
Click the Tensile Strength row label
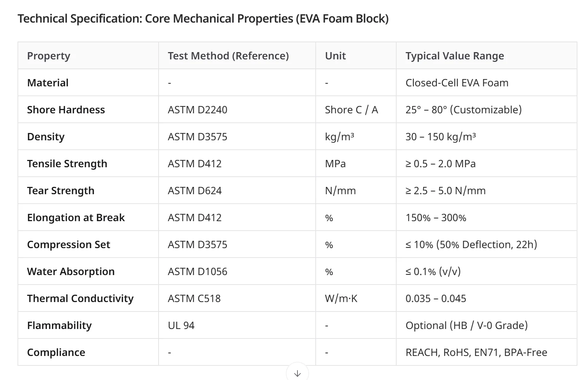pos(67,164)
